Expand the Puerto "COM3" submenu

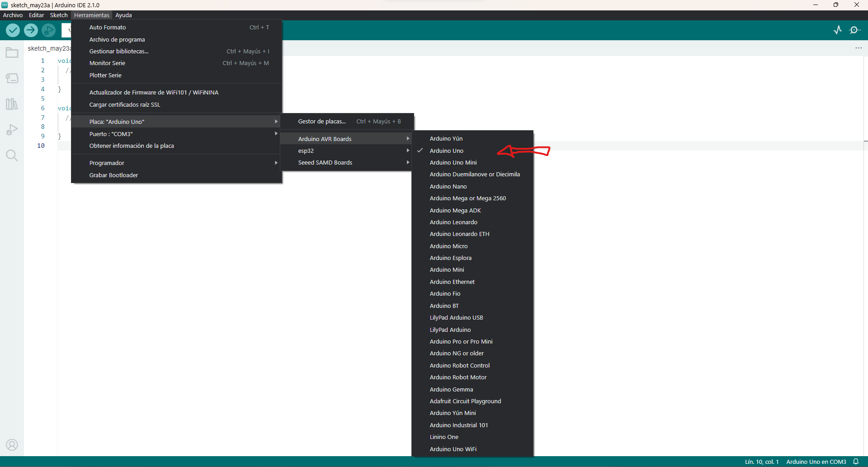[177, 134]
